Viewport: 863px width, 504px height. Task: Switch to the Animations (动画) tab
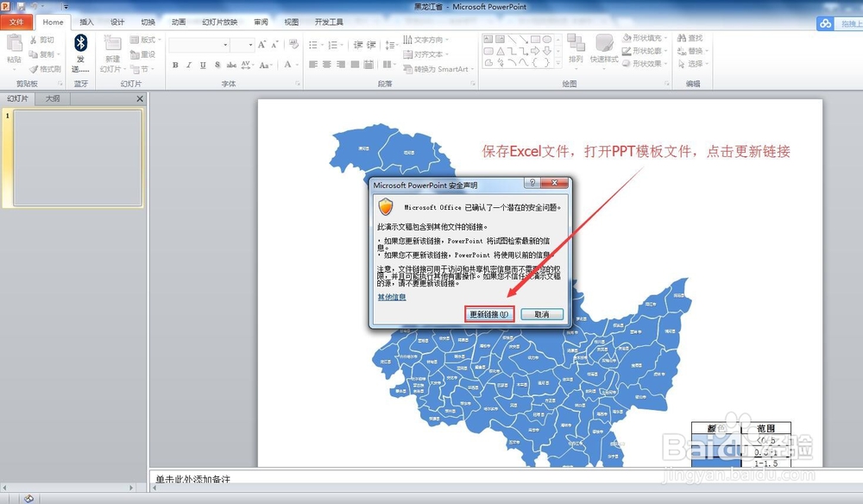pyautogui.click(x=179, y=22)
